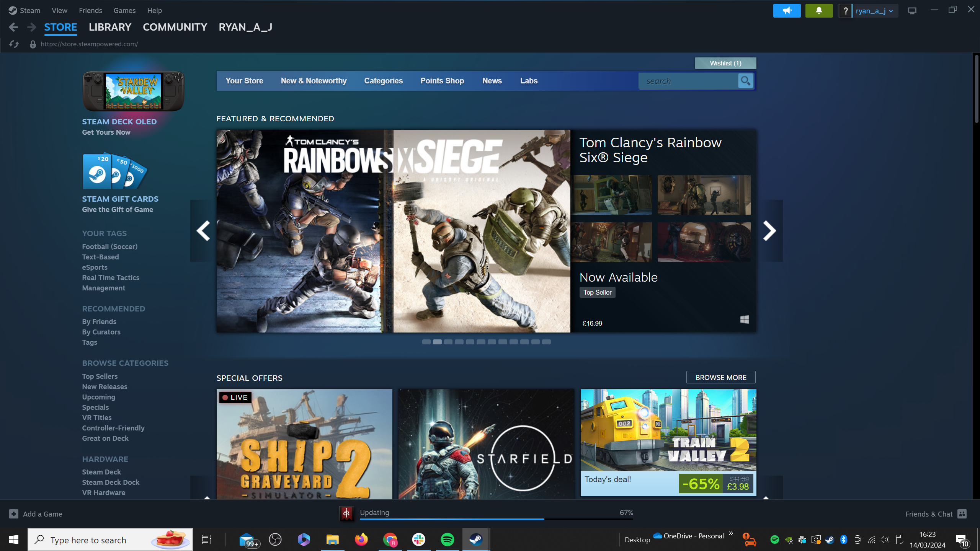This screenshot has height=551, width=980.
Task: Open the account dropdown beside ryan_a_j
Action: [x=892, y=10]
